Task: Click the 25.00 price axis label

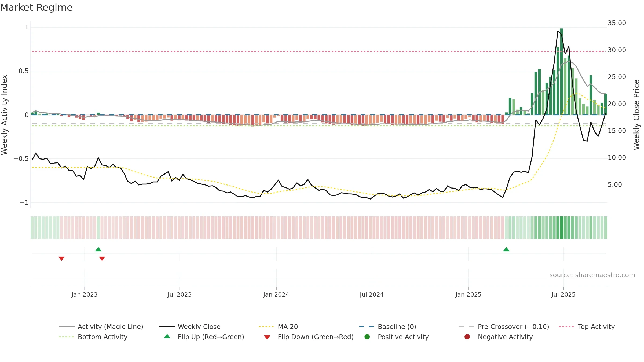Action: pyautogui.click(x=617, y=77)
